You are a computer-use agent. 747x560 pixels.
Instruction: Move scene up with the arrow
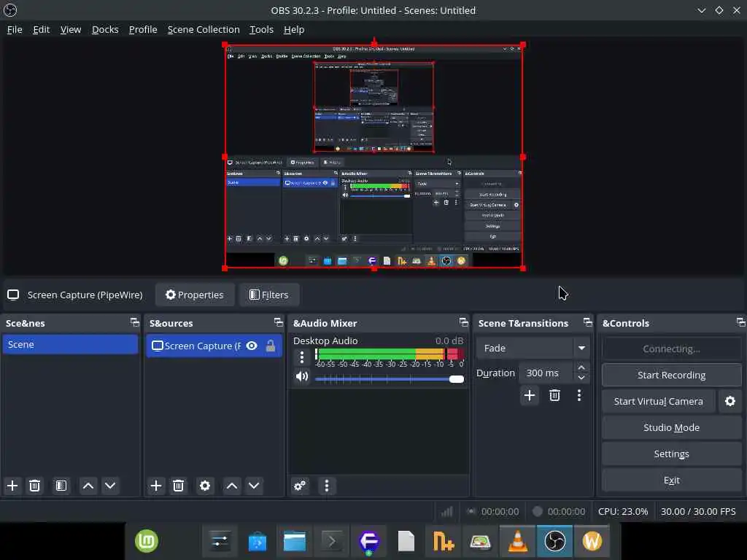(88, 486)
